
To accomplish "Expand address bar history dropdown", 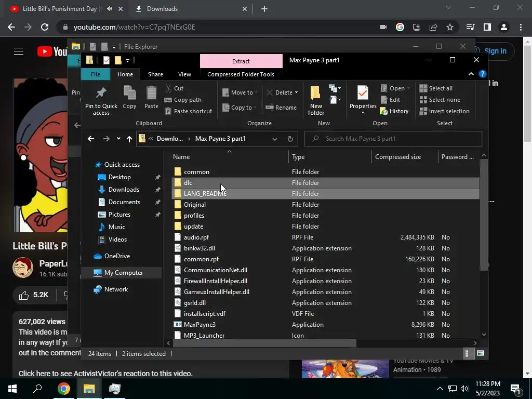I will [x=275, y=139].
